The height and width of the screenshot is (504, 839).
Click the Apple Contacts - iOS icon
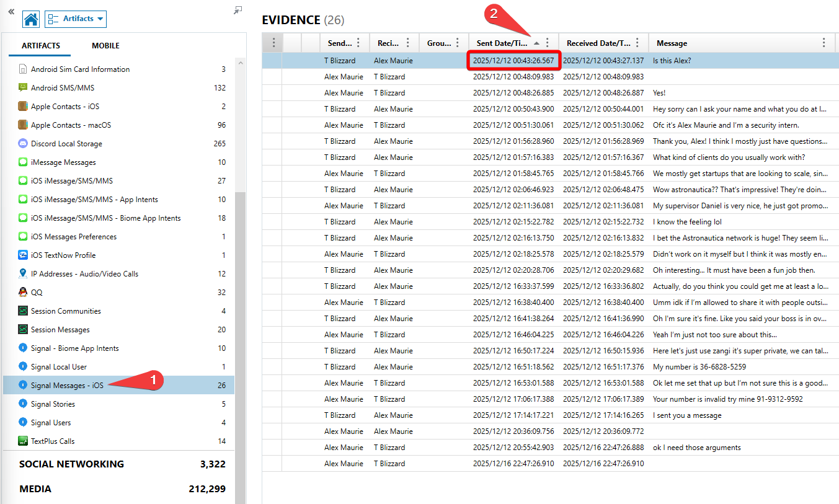point(23,107)
